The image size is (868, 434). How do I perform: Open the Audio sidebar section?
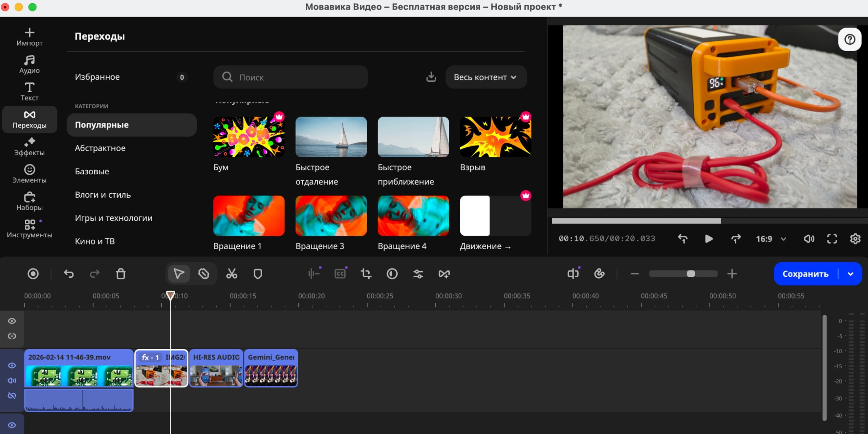[29, 64]
